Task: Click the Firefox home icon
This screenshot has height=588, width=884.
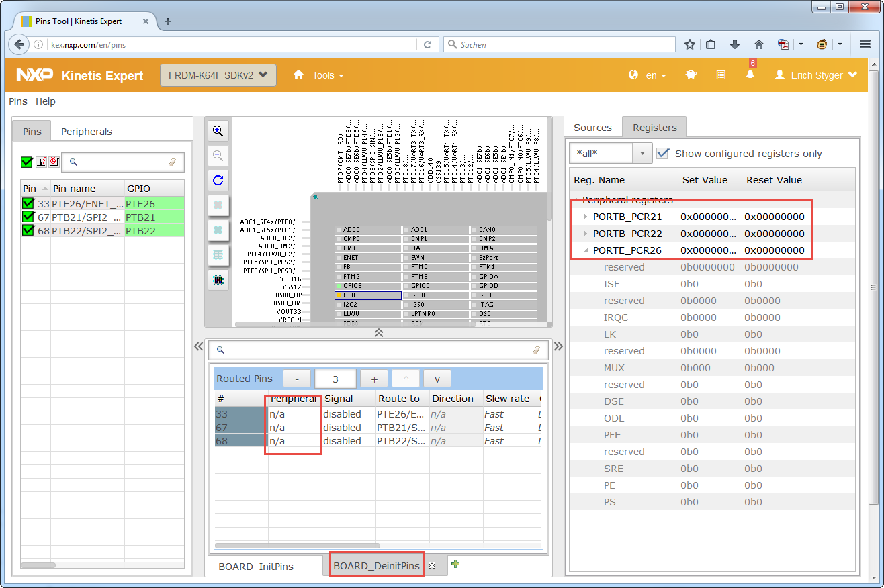Action: 759,44
